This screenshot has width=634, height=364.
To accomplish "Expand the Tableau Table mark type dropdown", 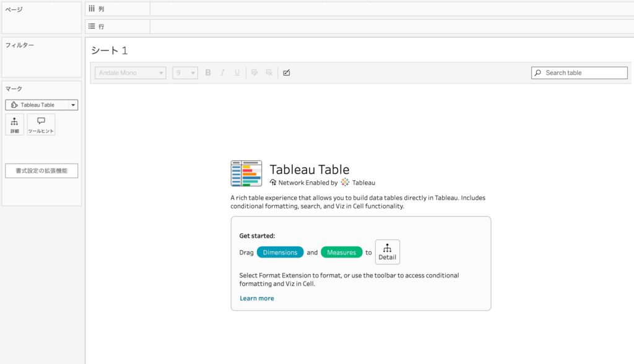I will tap(73, 105).
